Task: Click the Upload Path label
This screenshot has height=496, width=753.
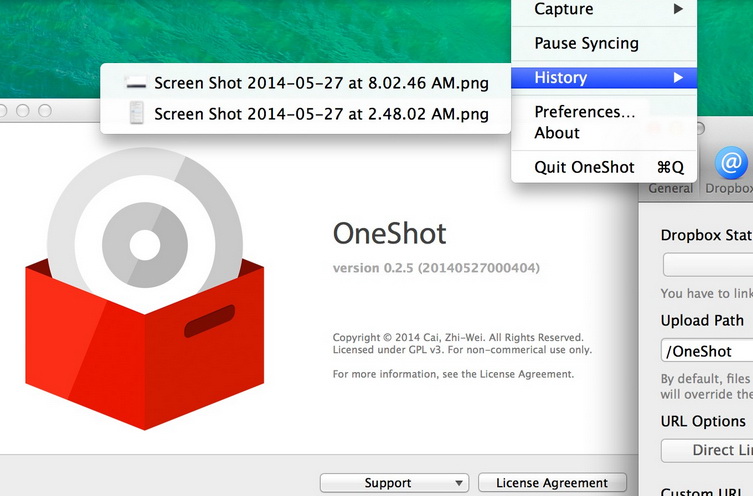Action: coord(702,320)
